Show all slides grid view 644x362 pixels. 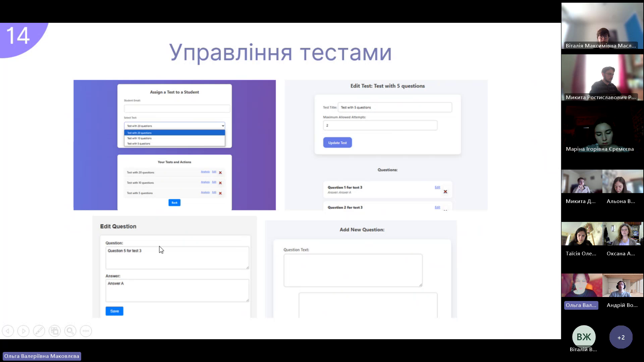55,331
